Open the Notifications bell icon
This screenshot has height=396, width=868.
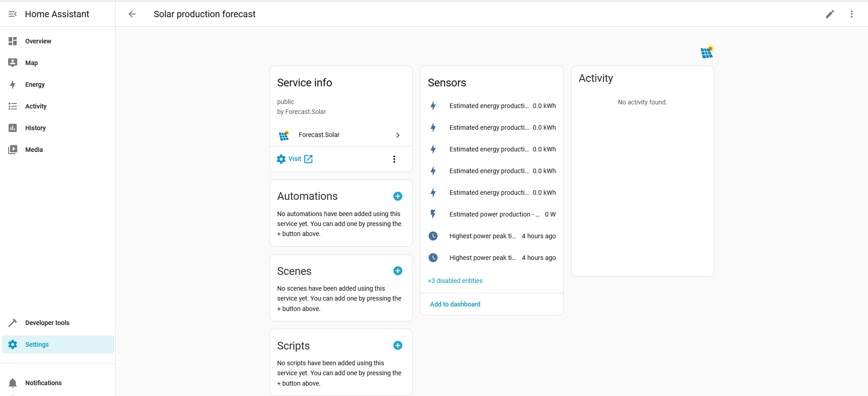pos(13,383)
